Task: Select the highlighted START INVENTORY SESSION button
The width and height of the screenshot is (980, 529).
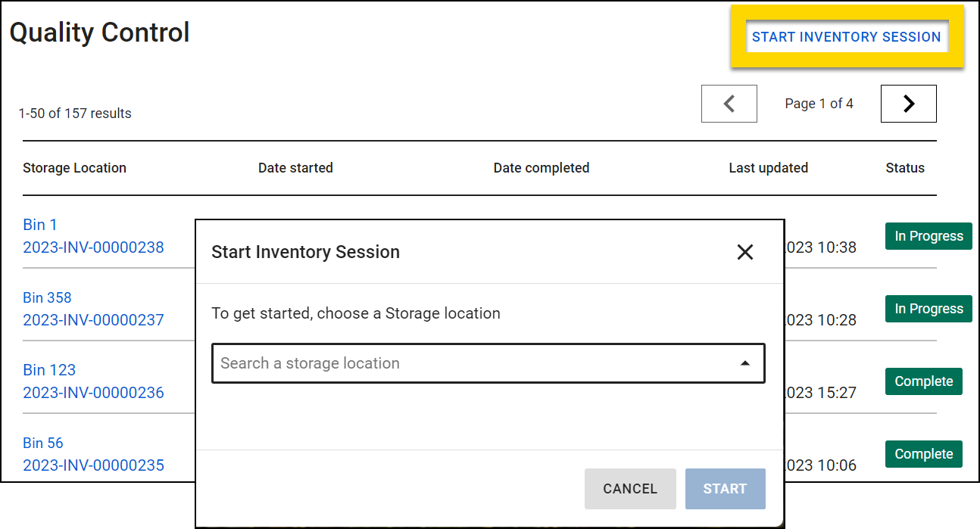Action: click(847, 36)
